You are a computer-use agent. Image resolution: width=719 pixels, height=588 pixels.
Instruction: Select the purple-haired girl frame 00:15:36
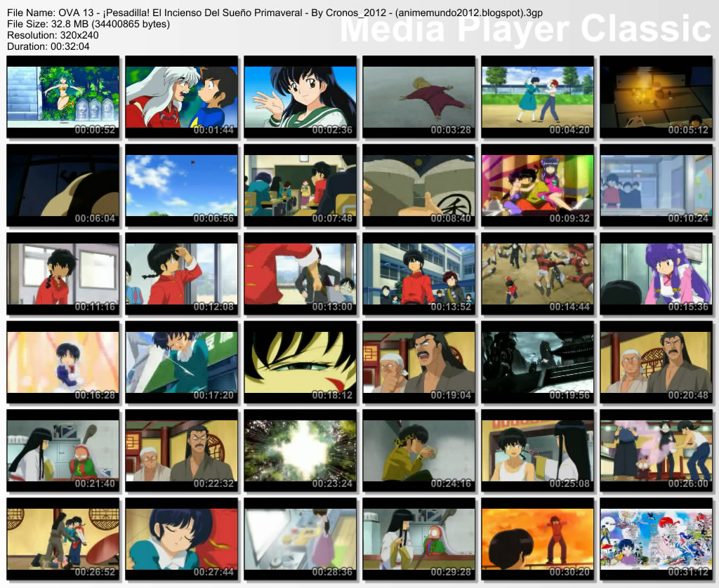point(657,274)
